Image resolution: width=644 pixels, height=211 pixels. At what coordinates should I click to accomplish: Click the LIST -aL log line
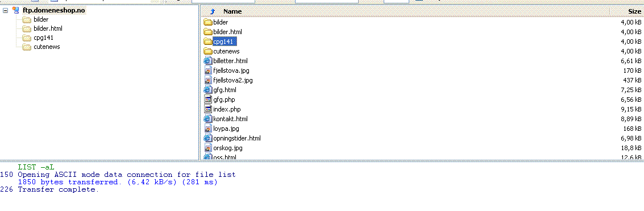36,167
